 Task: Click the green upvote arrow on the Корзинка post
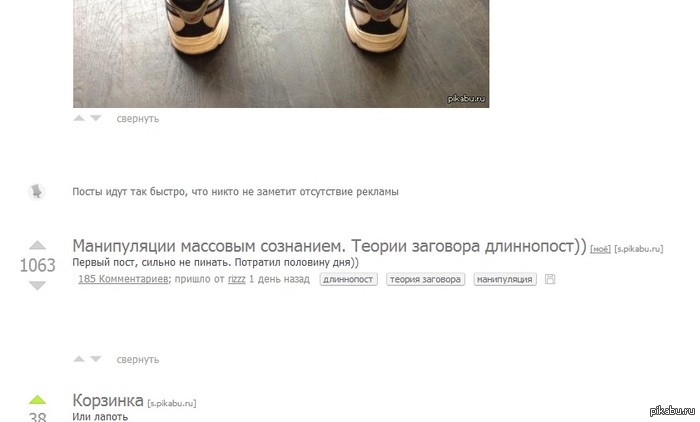click(x=38, y=400)
